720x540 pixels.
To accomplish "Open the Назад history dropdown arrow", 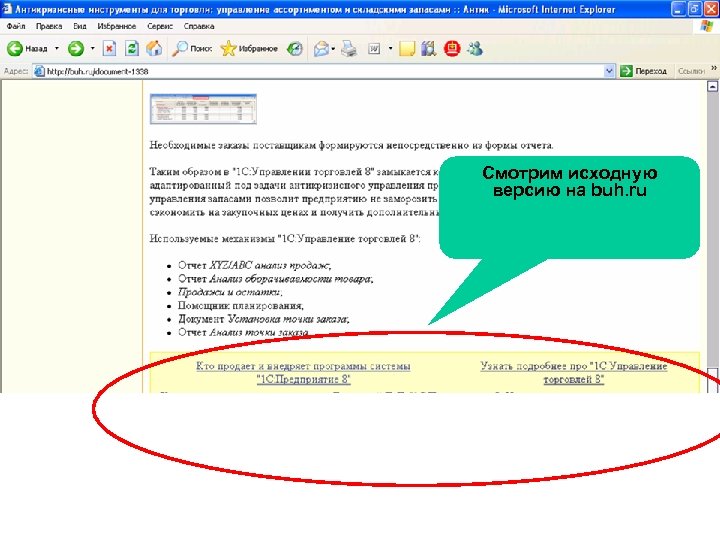I will point(57,48).
